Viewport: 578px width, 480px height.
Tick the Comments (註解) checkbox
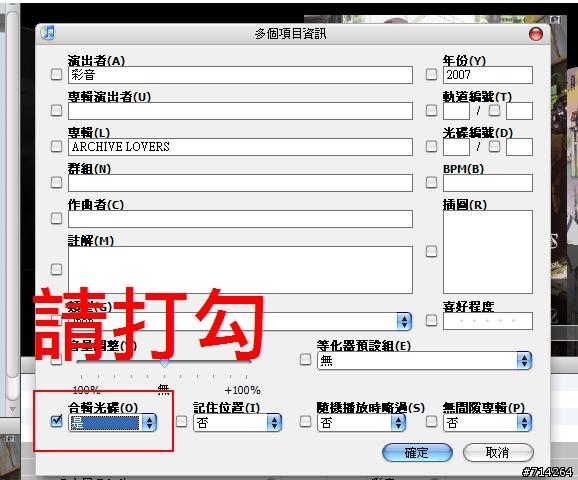coord(56,269)
